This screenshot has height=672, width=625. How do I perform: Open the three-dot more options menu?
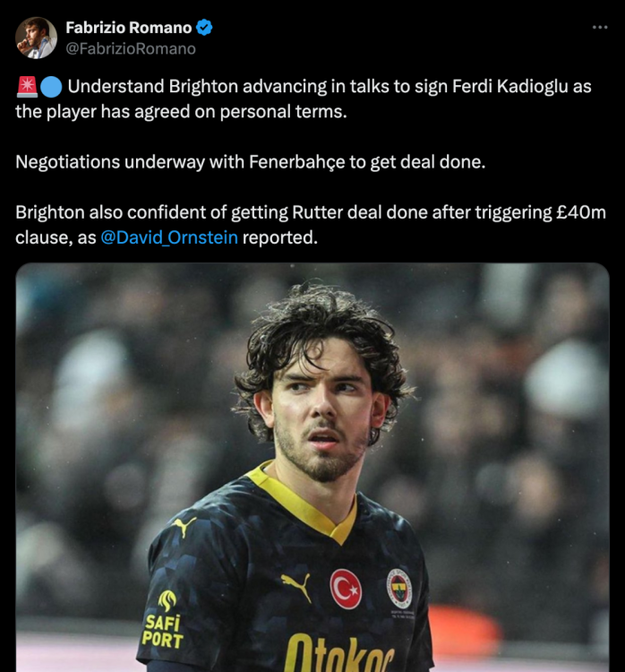tap(600, 28)
